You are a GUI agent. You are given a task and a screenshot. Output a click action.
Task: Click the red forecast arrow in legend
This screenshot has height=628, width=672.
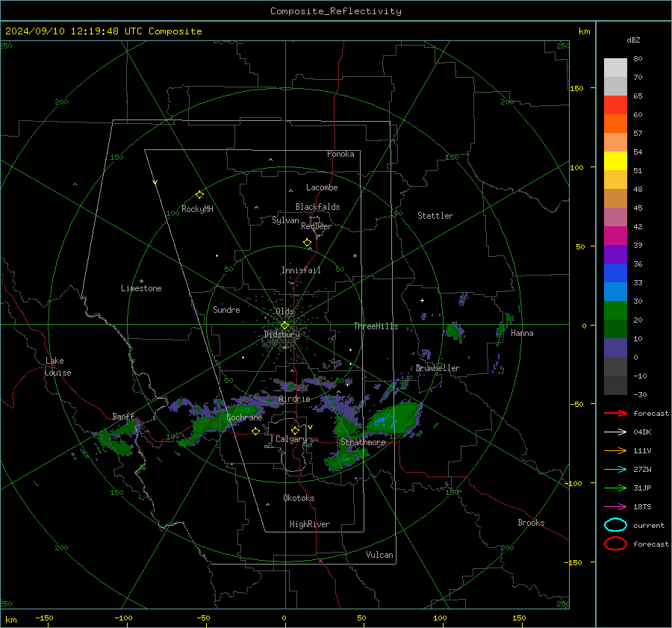click(615, 413)
